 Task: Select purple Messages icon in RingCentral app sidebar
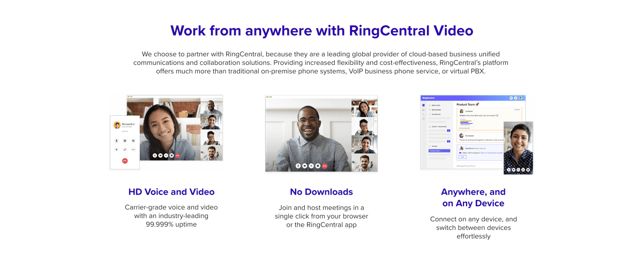[x=423, y=105]
